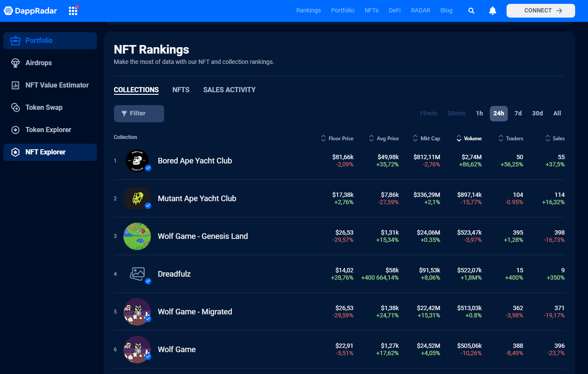Viewport: 588px width, 374px height.
Task: Open the notifications bell
Action: coord(492,11)
